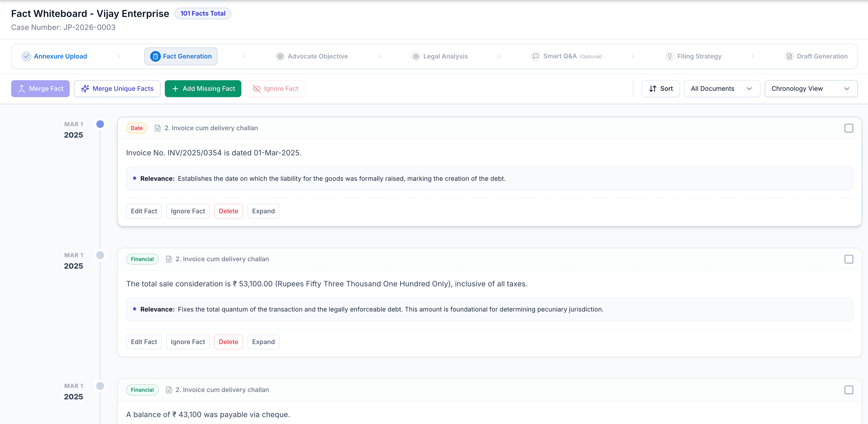Viewport: 868px width, 424px height.
Task: Click the Draft Generation document icon
Action: pos(789,56)
